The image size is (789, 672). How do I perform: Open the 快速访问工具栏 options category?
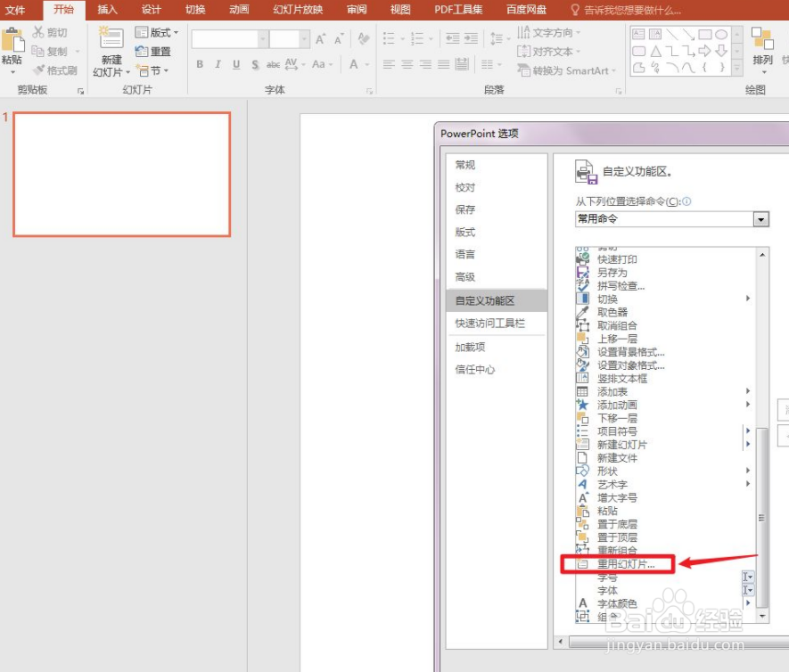(x=490, y=324)
